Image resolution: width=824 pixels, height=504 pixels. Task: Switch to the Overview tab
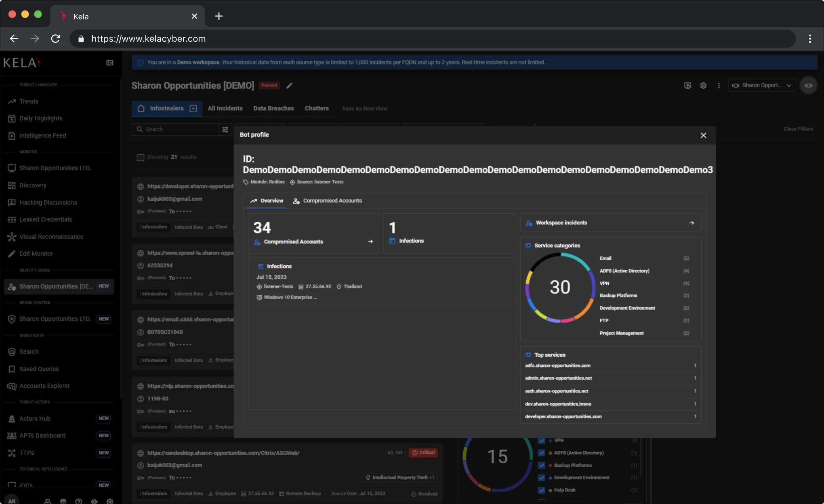(267, 201)
